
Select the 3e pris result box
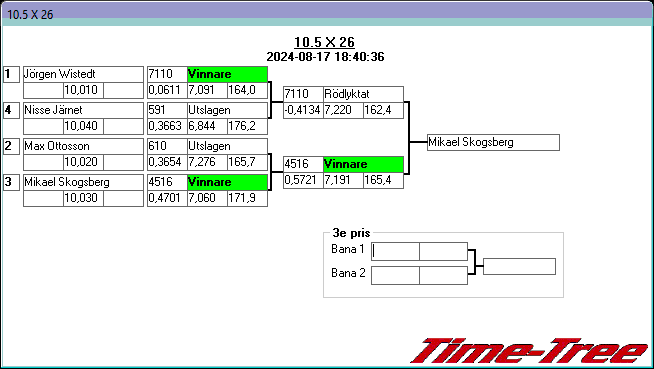pos(519,266)
